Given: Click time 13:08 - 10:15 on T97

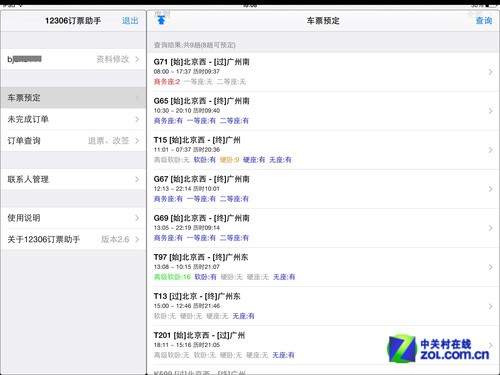Looking at the screenshot, I should pyautogui.click(x=172, y=267).
